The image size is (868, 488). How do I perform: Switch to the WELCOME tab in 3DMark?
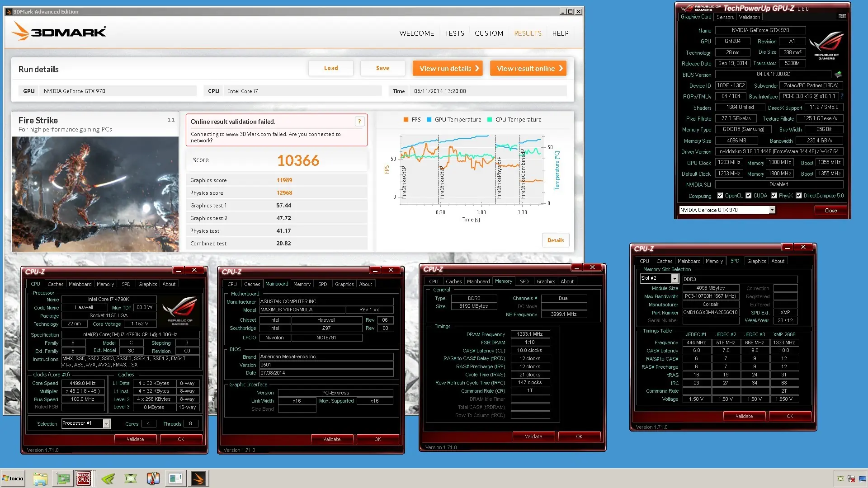point(416,33)
